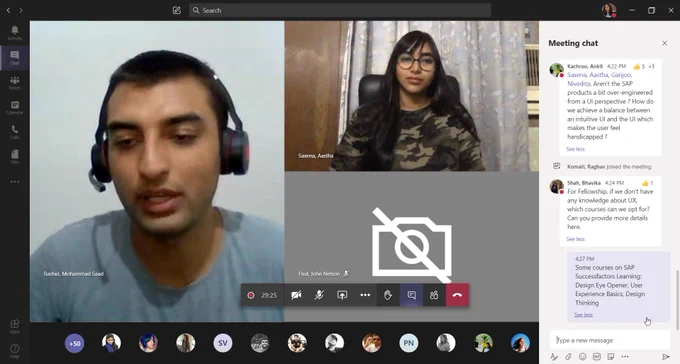680x364 pixels.
Task: Open Help in the sidebar
Action: (14, 351)
